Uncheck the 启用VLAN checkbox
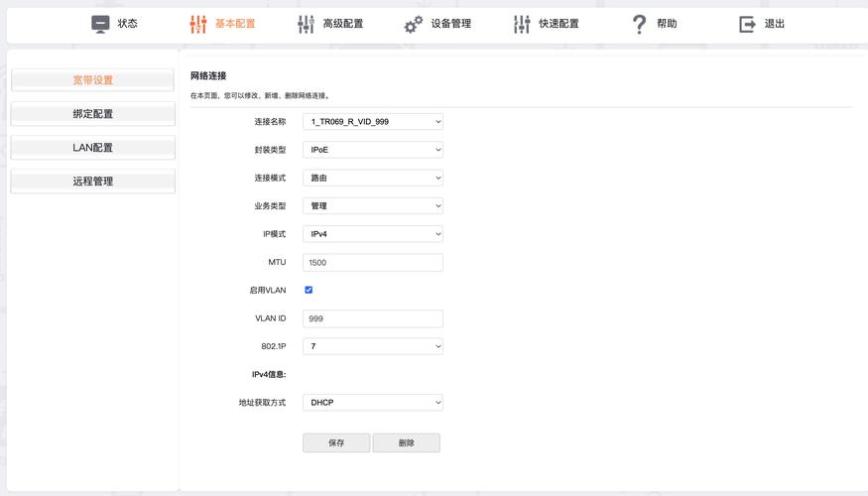Screen dimensions: 868x496 point(309,290)
